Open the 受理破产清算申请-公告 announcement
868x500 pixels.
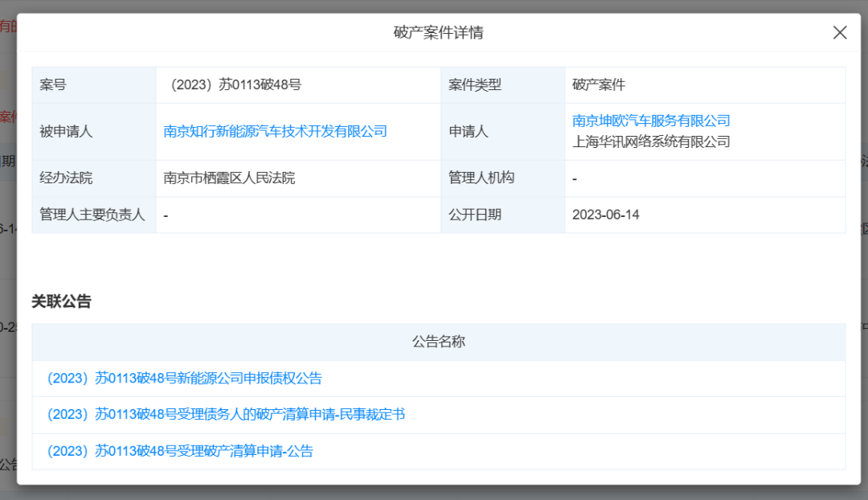180,451
